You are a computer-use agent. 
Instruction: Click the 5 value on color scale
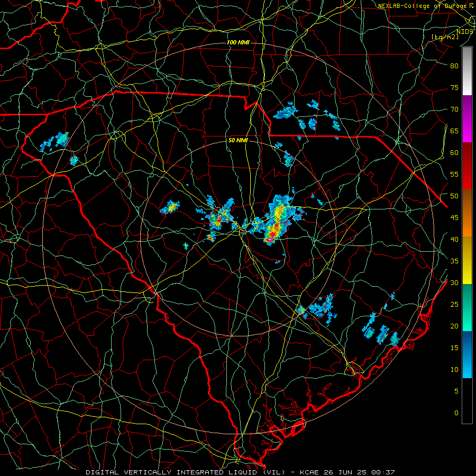point(456,391)
